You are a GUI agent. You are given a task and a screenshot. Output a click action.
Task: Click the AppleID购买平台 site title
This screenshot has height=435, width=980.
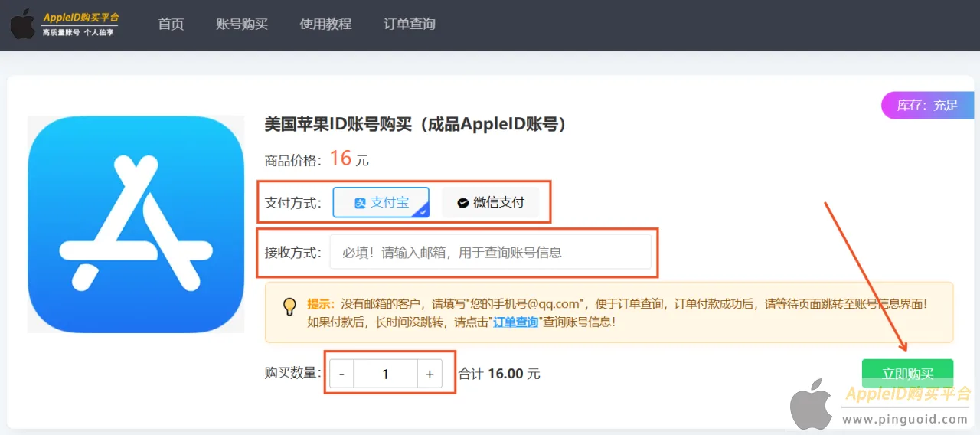80,18
